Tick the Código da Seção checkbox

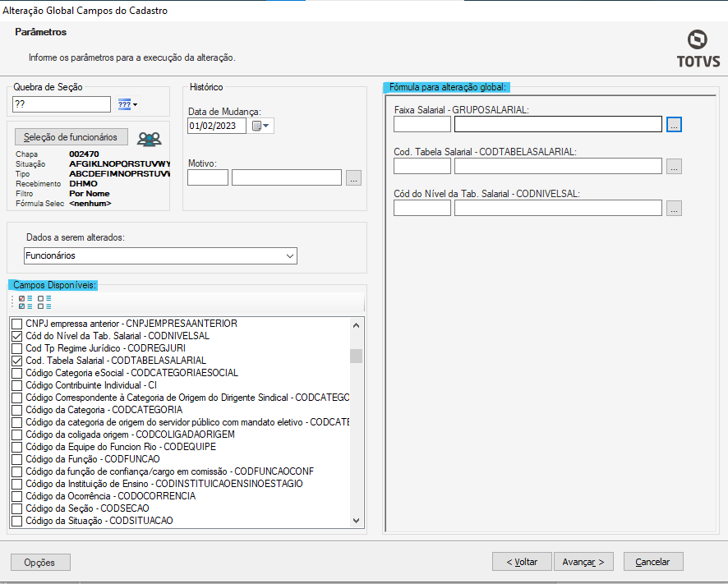click(17, 508)
